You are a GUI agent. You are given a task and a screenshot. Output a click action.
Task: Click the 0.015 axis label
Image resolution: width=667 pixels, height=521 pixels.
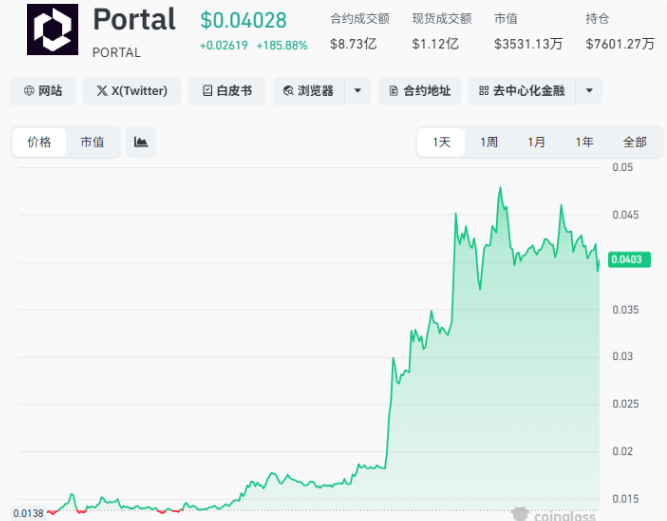(625, 498)
